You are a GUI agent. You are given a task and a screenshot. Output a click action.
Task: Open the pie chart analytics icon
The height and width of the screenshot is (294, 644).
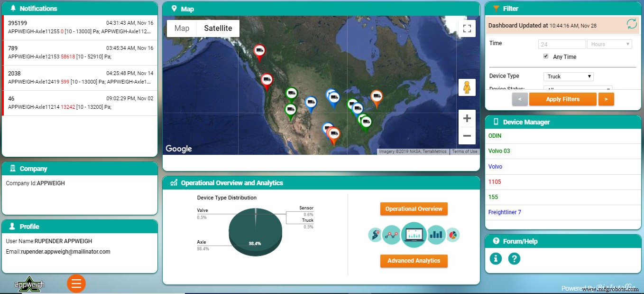[x=453, y=235]
